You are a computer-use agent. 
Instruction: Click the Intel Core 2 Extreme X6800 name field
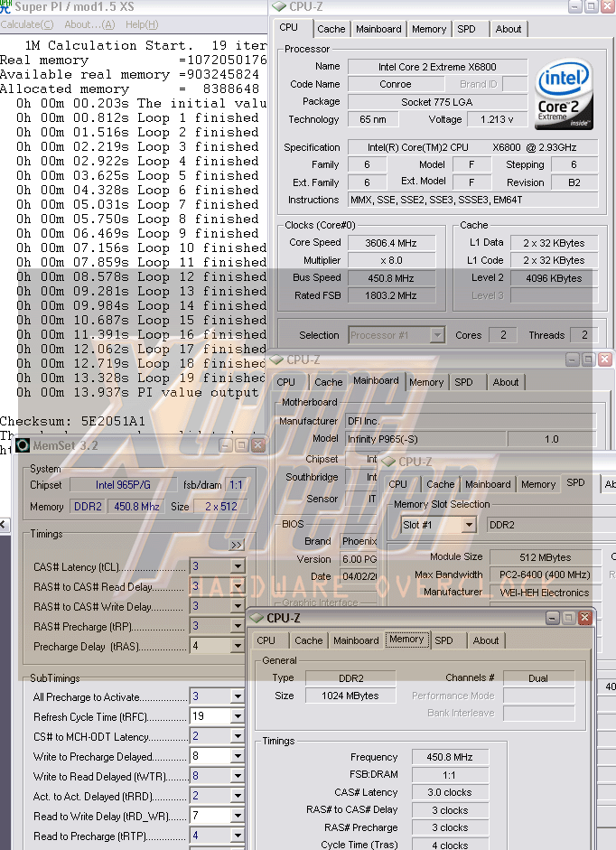[437, 67]
